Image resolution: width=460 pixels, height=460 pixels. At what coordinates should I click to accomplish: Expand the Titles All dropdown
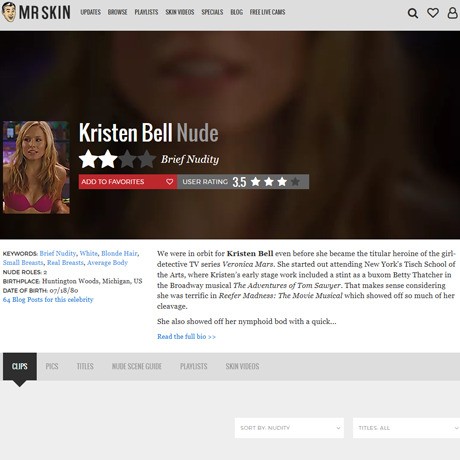pyautogui.click(x=406, y=428)
